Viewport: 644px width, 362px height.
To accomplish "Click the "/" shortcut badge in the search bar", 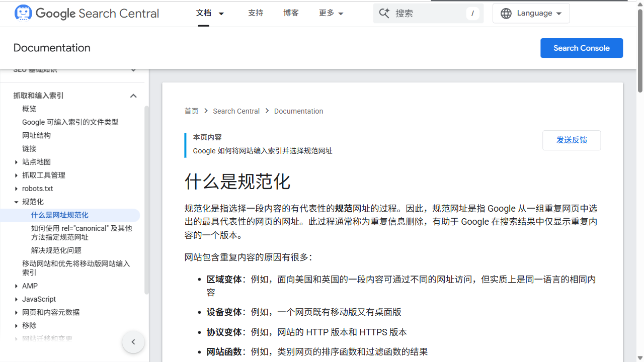I will click(x=472, y=13).
